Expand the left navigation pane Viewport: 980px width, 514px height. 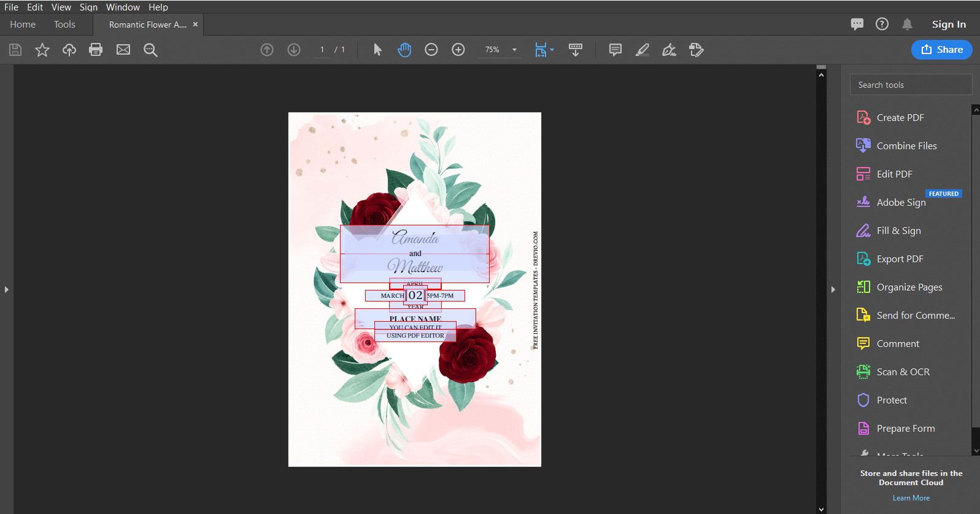pyautogui.click(x=7, y=289)
